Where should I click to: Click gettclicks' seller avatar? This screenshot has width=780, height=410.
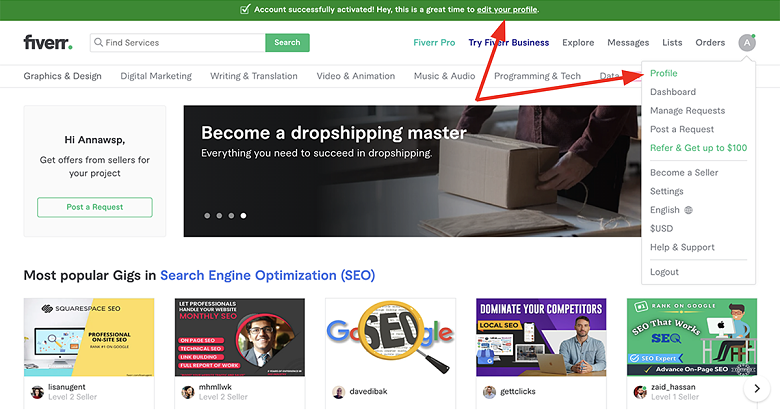click(489, 392)
